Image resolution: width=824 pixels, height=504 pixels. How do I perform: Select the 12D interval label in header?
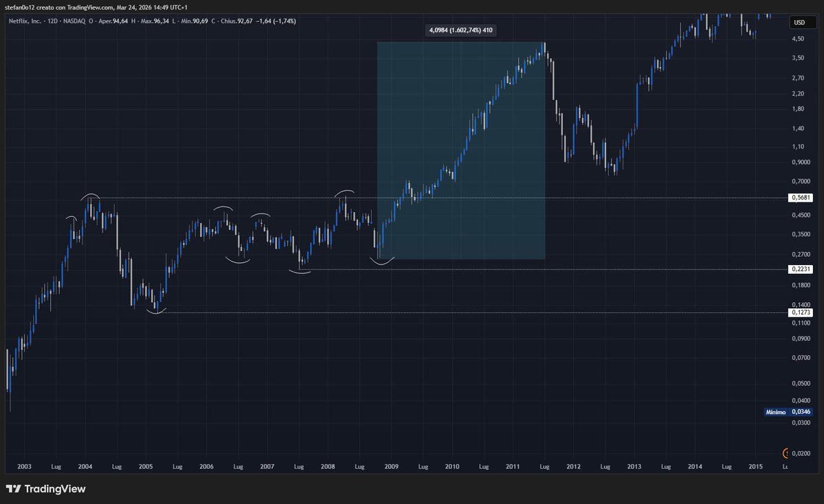[x=52, y=21]
